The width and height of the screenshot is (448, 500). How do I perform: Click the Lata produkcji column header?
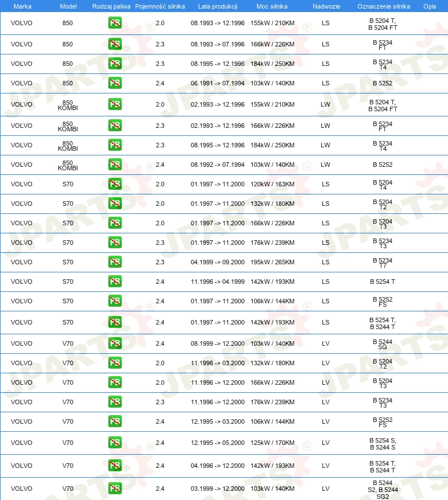(x=218, y=6)
